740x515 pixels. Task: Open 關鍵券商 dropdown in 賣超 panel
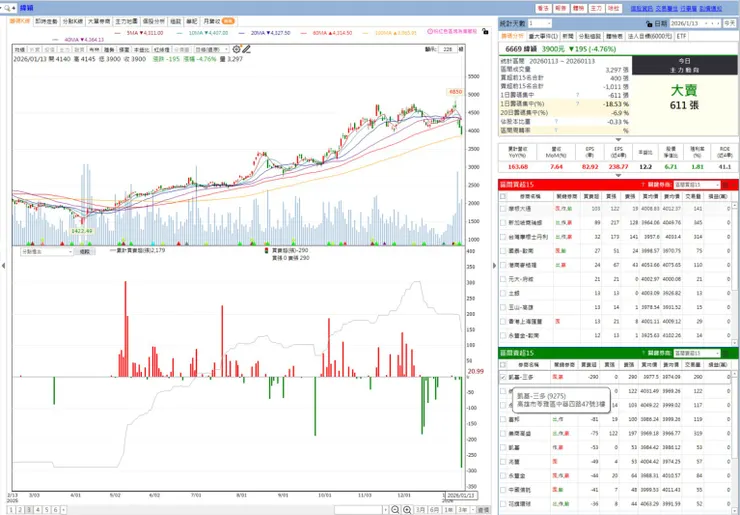(x=697, y=353)
